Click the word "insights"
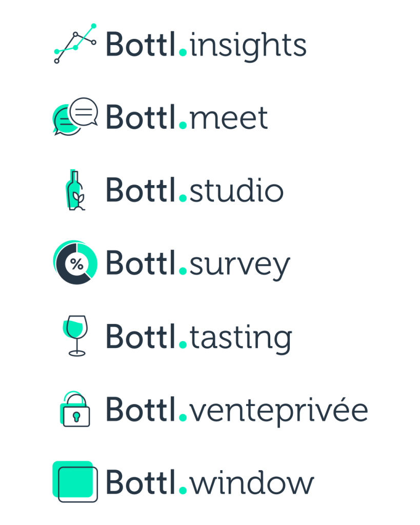 (248, 45)
